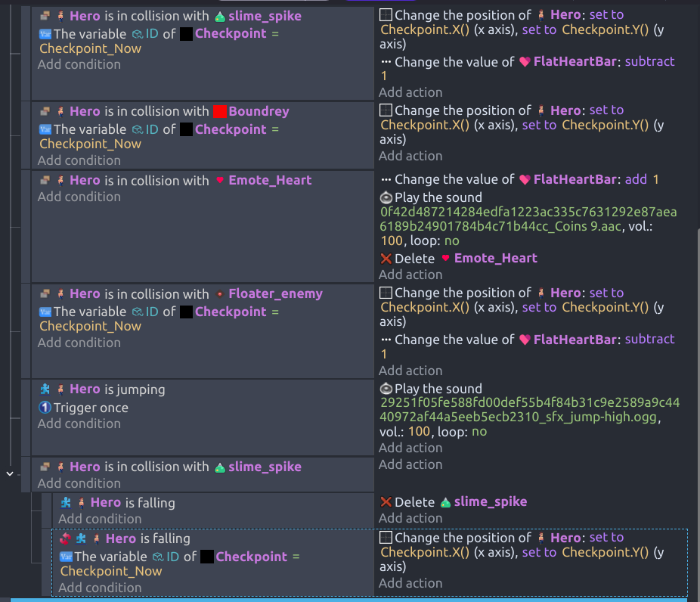Toggle inverted icon on last Hero is falling condition
The image size is (700, 602).
click(65, 538)
